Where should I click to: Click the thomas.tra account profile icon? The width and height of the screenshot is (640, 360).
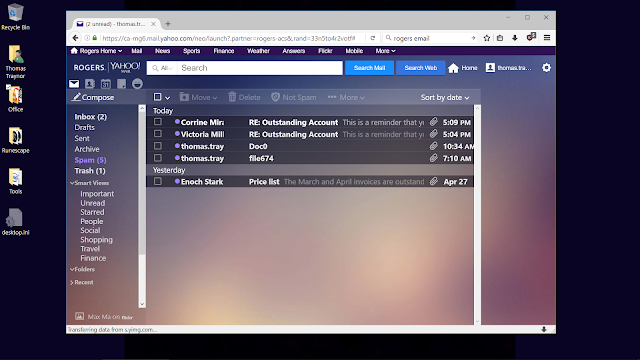pyautogui.click(x=490, y=68)
